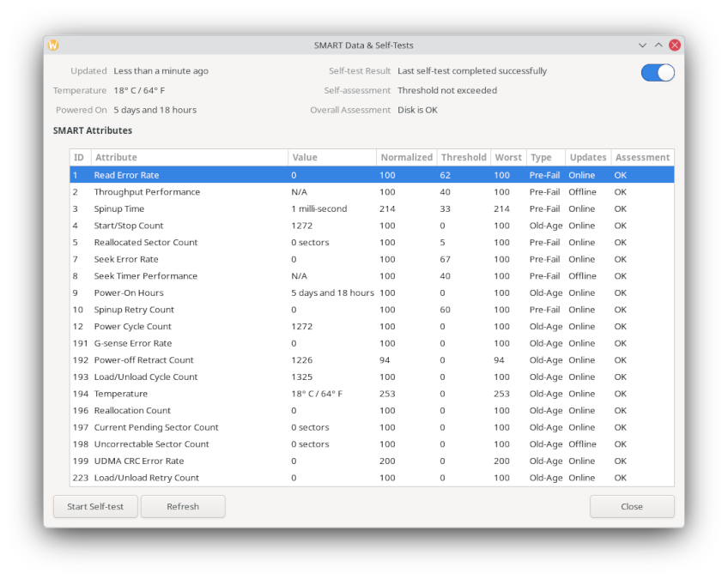Click the application icon in the title bar
Screen dimensions: 728x579
coord(53,45)
